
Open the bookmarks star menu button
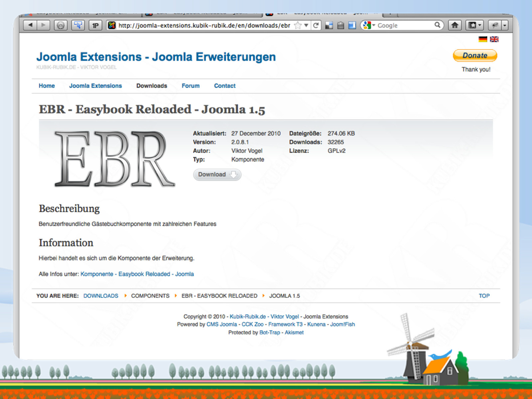click(474, 25)
